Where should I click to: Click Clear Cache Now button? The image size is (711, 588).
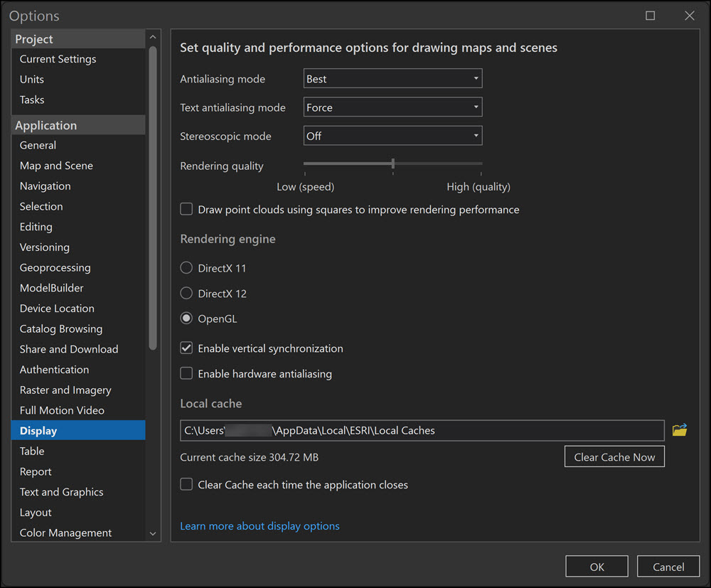[x=614, y=456]
